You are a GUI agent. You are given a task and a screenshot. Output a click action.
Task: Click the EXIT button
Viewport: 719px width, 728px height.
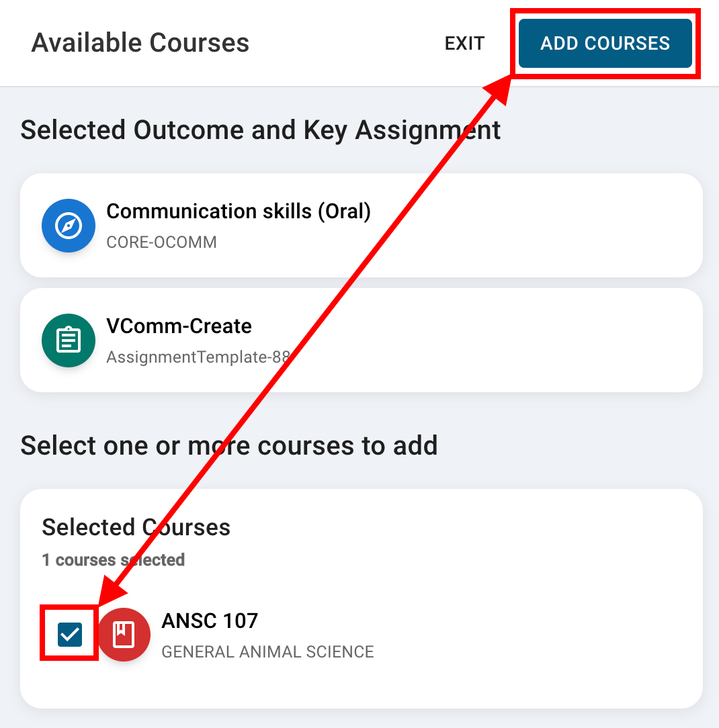pos(464,44)
